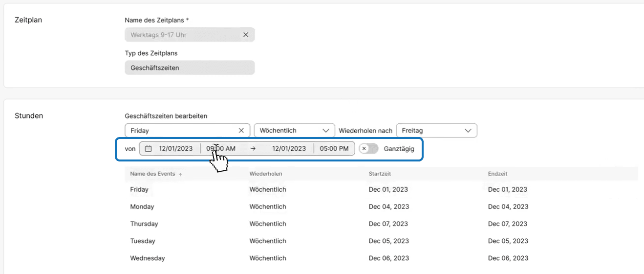Screen dimensions: 644x274
Task: Click the Endzeit column header
Action: point(497,174)
